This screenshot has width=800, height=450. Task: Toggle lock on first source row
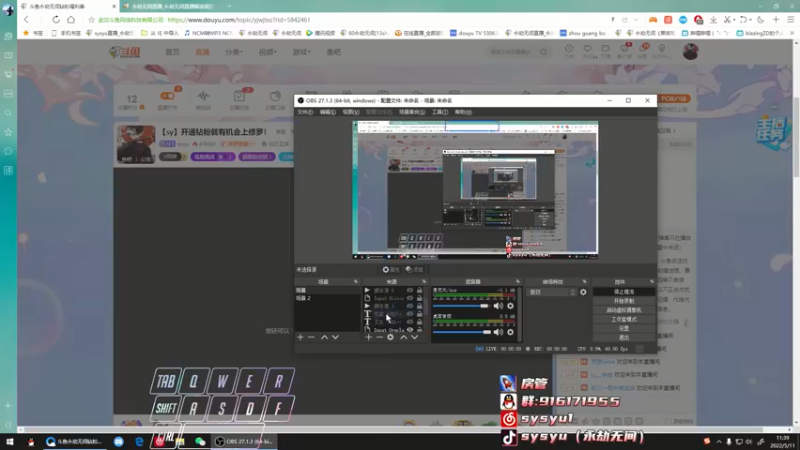[x=419, y=290]
